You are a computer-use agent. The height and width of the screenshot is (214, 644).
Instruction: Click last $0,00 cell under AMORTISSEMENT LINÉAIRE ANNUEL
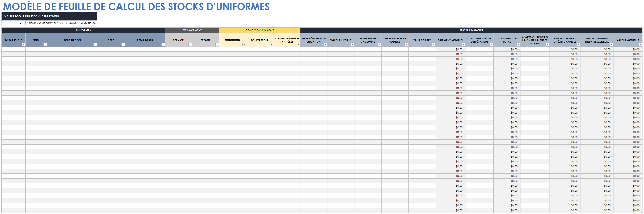pyautogui.click(x=565, y=210)
